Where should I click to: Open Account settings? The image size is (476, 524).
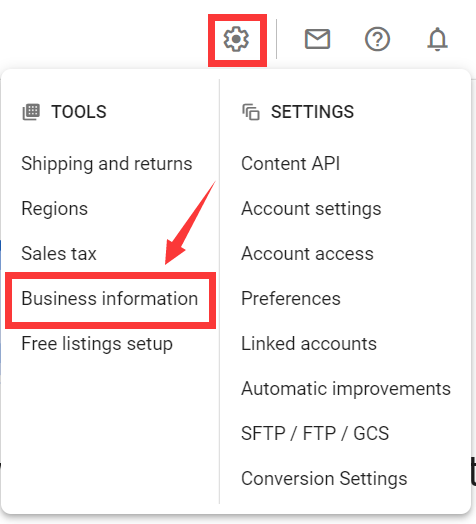(311, 209)
